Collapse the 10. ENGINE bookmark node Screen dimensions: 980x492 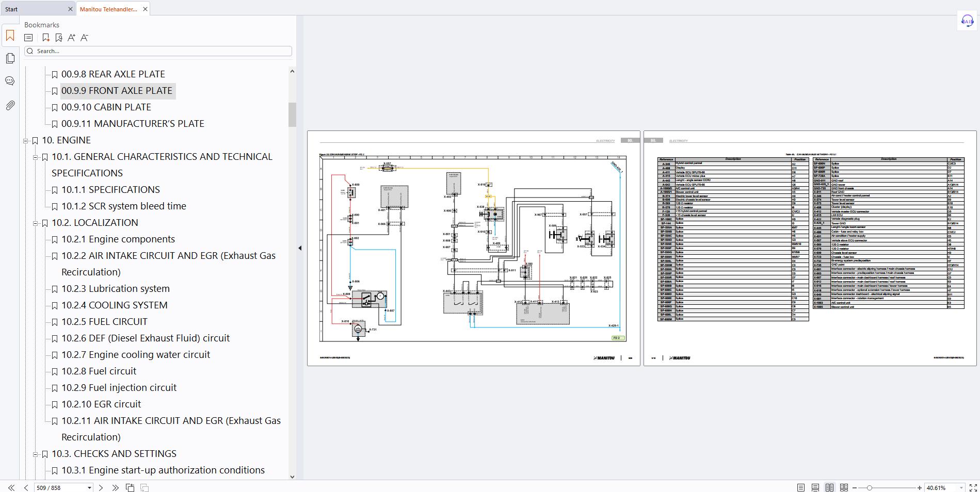[26, 140]
